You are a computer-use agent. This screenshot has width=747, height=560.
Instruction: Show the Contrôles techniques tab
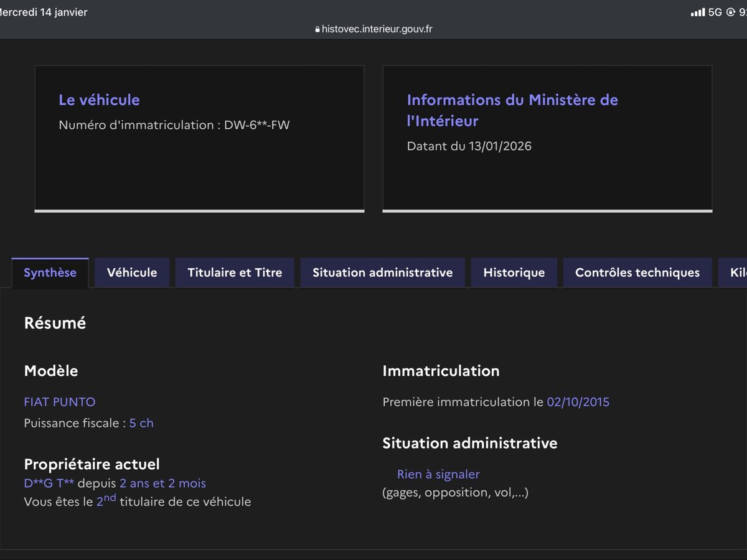coord(637,273)
